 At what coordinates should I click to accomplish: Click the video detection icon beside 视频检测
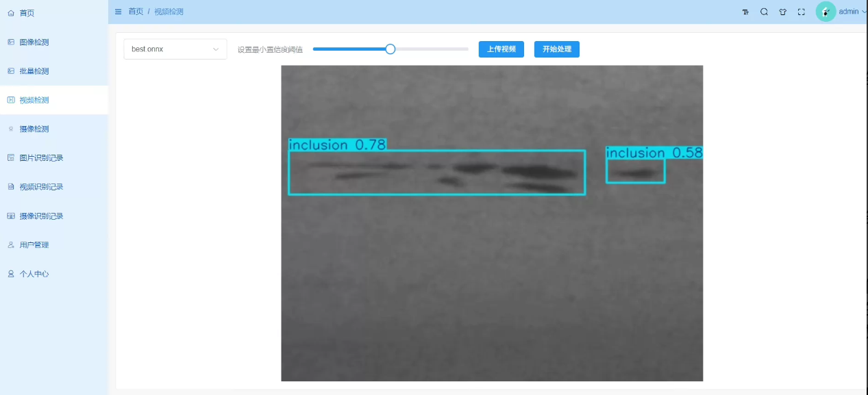(x=11, y=100)
